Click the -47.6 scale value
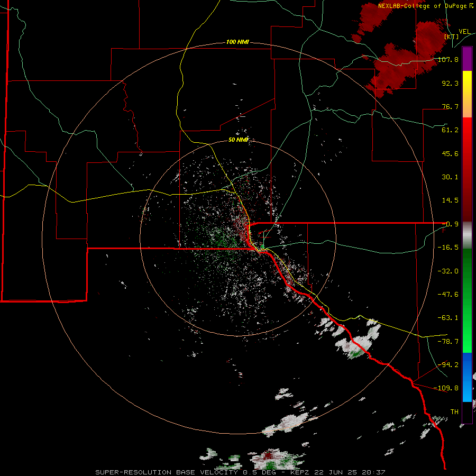The image size is (476, 476). pyautogui.click(x=448, y=295)
